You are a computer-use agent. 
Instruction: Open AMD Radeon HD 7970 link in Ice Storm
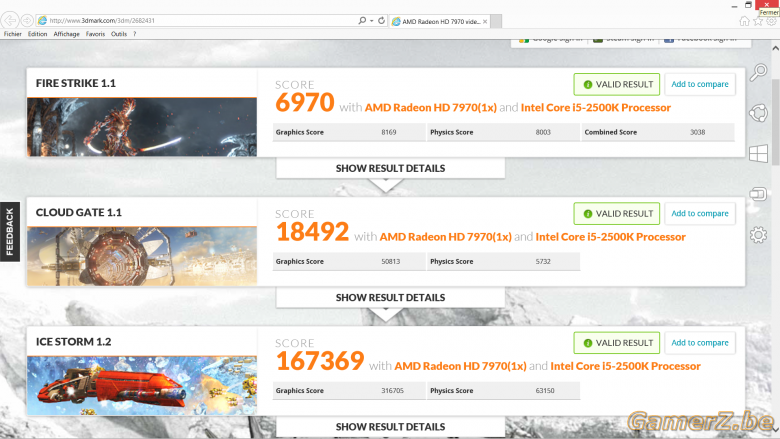point(461,366)
